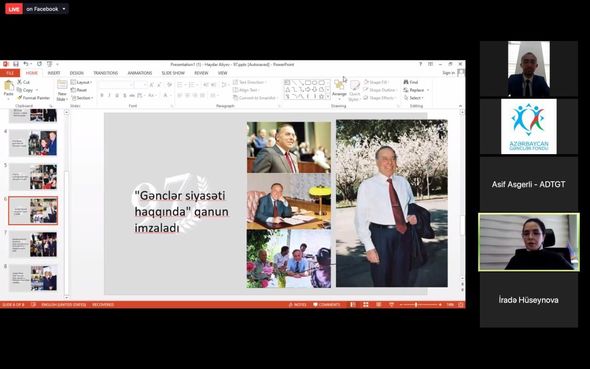This screenshot has width=590, height=369.
Task: Open the FILE tab
Action: (x=10, y=73)
